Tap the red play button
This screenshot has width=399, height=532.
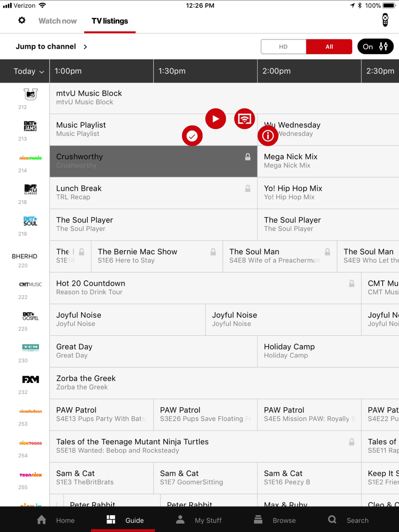click(x=215, y=119)
